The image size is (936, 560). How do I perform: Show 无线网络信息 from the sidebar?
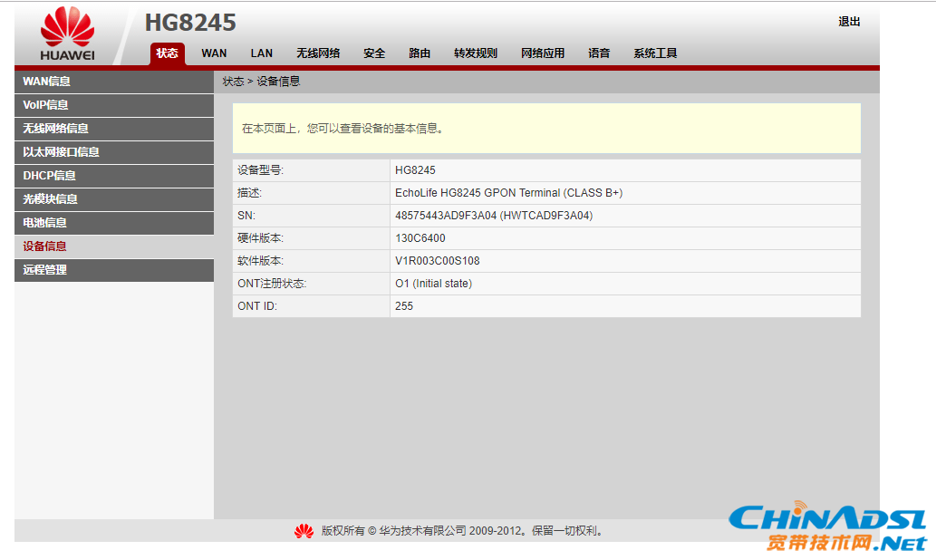click(56, 129)
